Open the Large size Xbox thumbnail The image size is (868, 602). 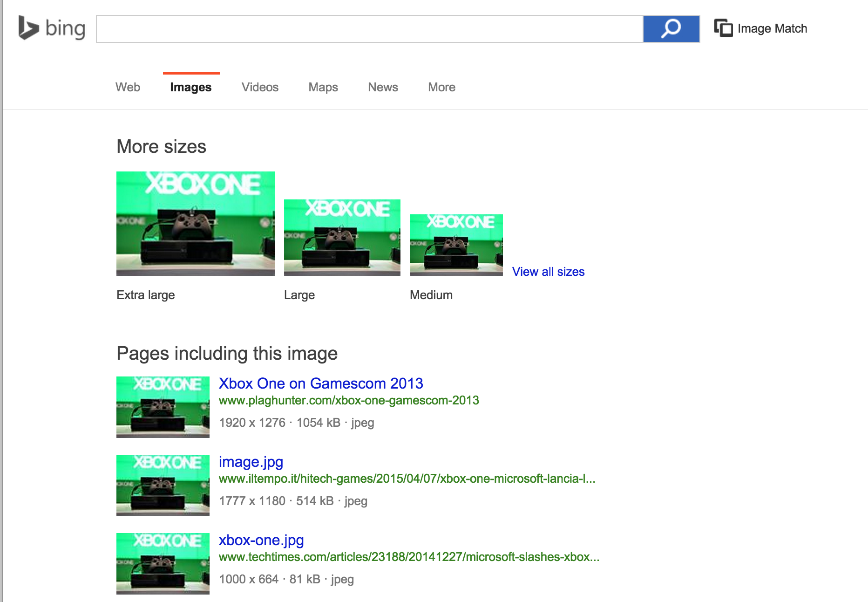[x=342, y=238]
